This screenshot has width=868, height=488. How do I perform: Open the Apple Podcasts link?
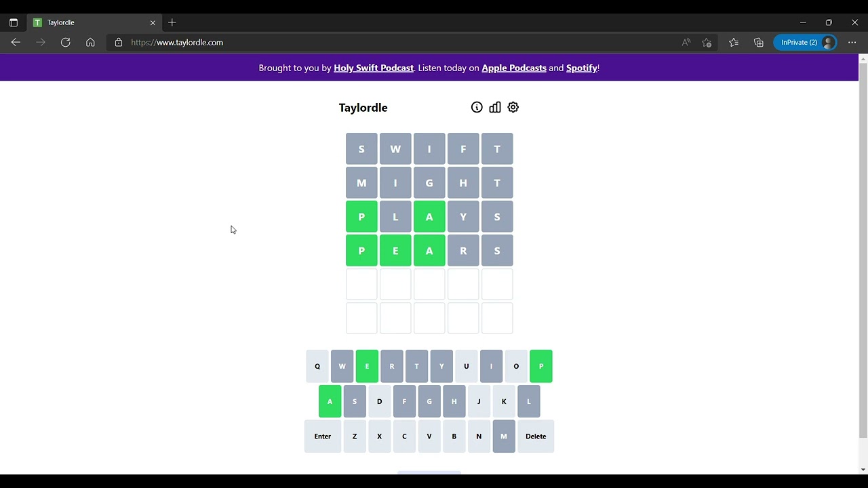(514, 68)
